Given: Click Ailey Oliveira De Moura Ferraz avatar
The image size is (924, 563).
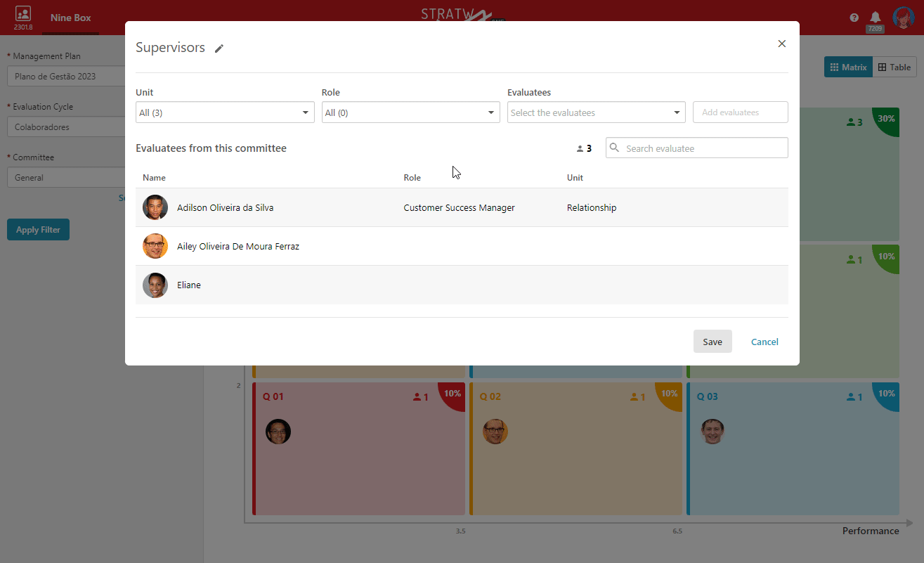Looking at the screenshot, I should 155,246.
